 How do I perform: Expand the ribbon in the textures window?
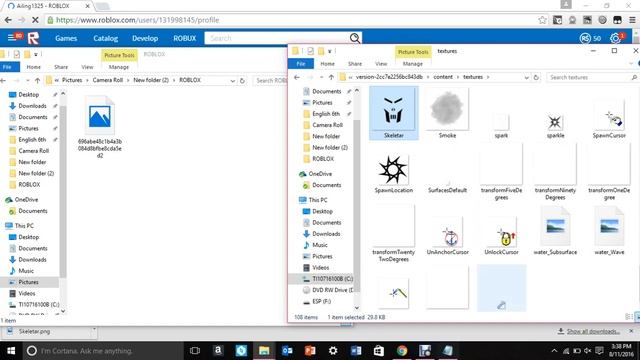[631, 64]
